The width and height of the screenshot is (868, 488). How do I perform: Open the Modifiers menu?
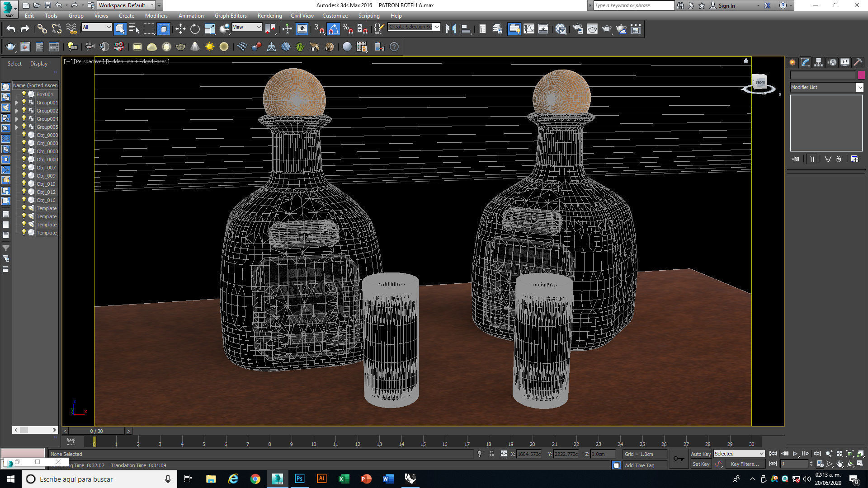click(x=156, y=16)
